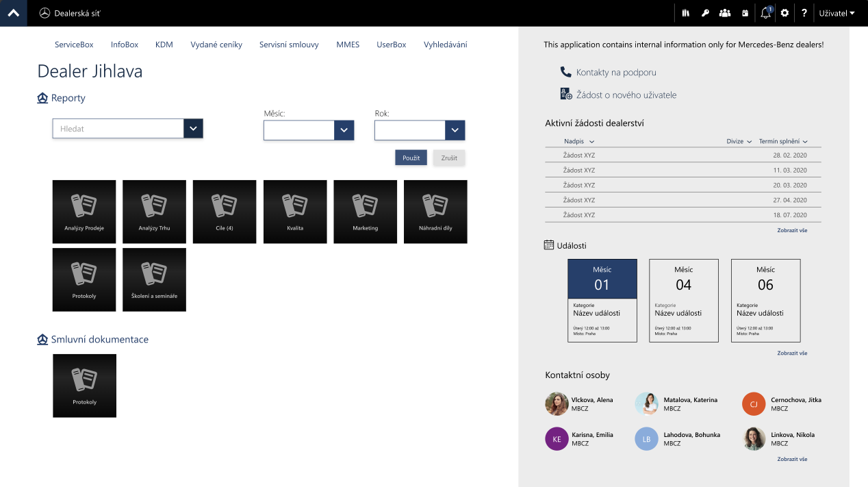Expand the Rok dropdown

(455, 130)
